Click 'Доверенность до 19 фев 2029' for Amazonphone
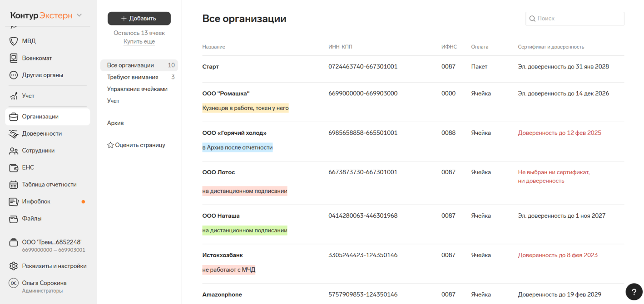644x304 pixels. coord(560,294)
